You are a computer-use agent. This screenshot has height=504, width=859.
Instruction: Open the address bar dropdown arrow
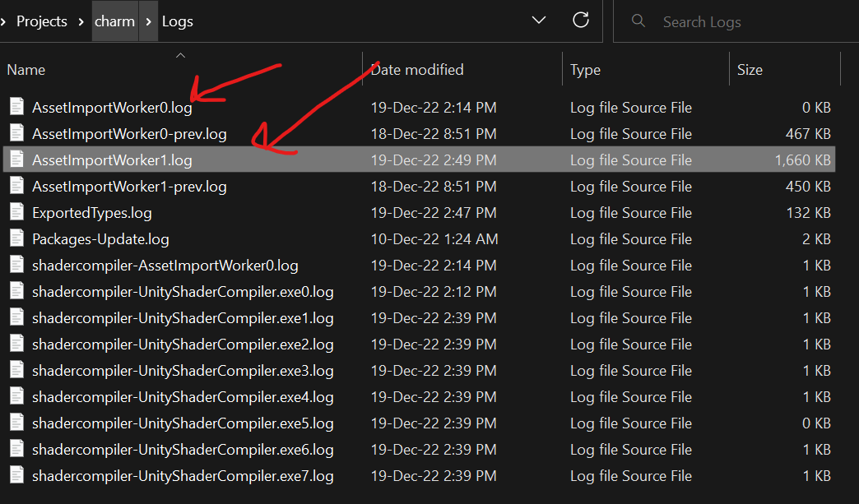[538, 20]
